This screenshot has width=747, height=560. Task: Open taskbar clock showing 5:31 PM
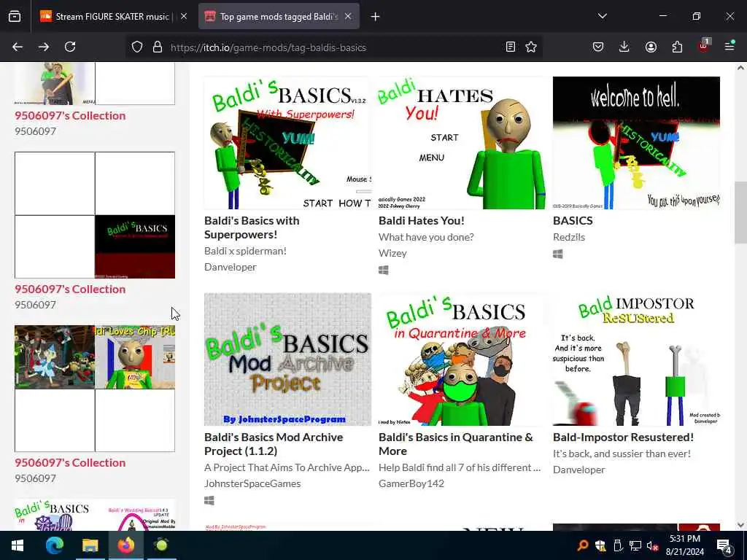coord(685,545)
